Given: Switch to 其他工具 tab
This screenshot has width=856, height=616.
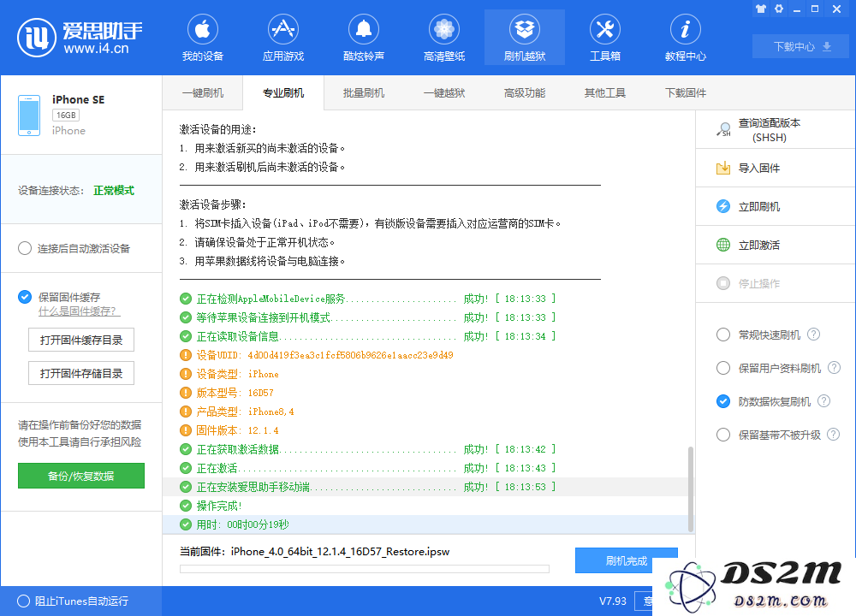Looking at the screenshot, I should click(605, 92).
